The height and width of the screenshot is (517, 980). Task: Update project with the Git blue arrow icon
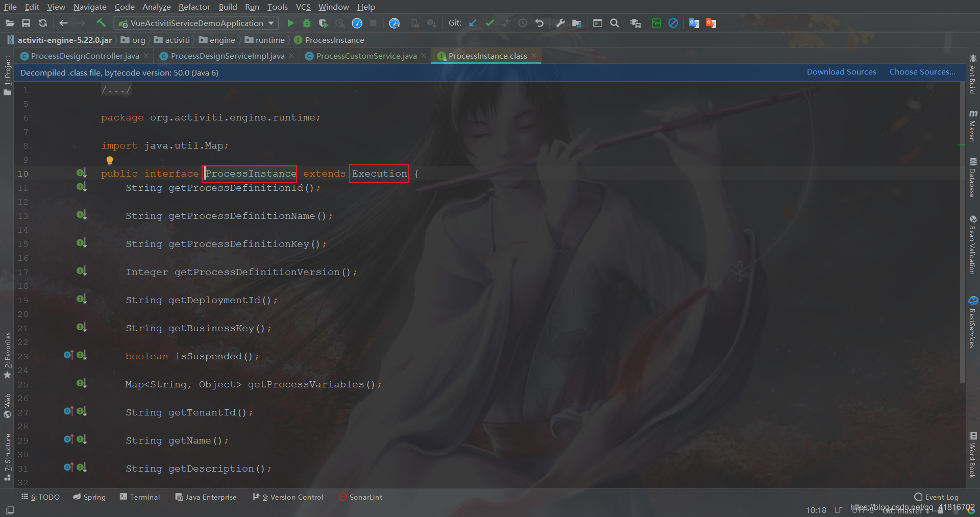473,23
